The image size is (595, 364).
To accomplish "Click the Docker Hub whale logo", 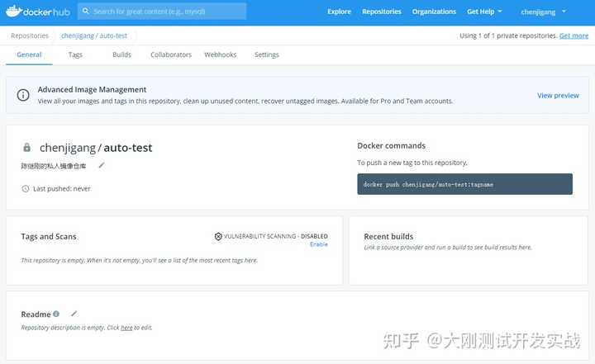I will point(37,12).
